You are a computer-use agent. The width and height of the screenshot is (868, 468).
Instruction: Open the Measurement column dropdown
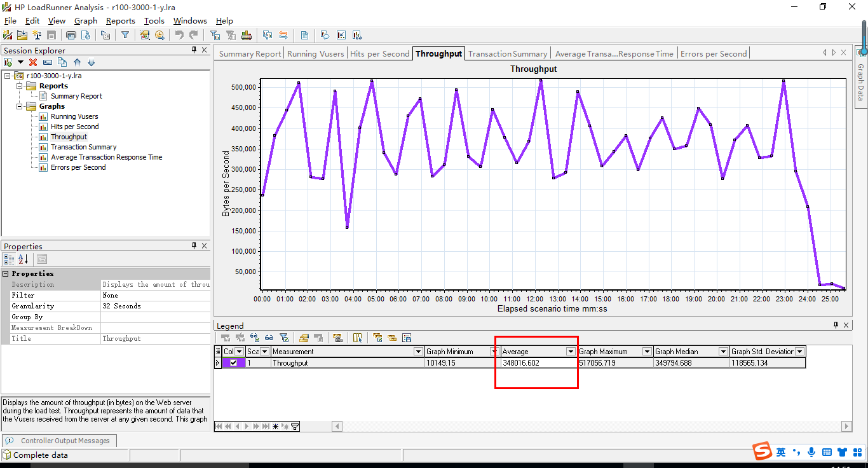(x=418, y=352)
